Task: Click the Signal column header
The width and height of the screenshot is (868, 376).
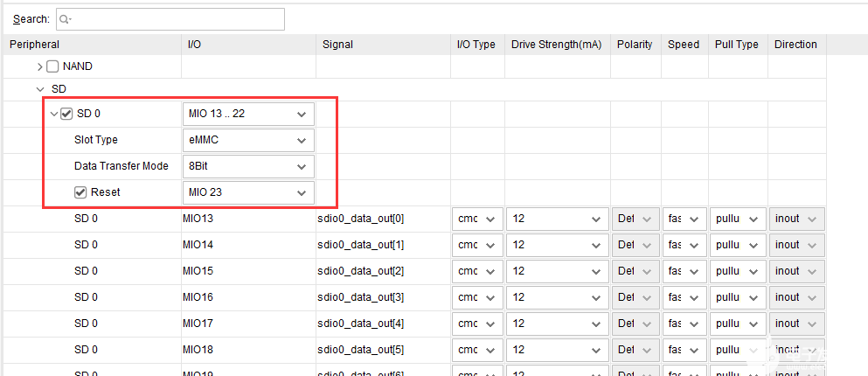Action: [338, 45]
